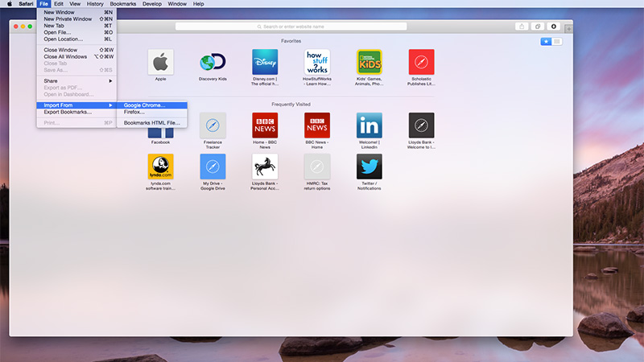Select New Tab menu item
This screenshot has height=362, width=644.
pos(76,26)
